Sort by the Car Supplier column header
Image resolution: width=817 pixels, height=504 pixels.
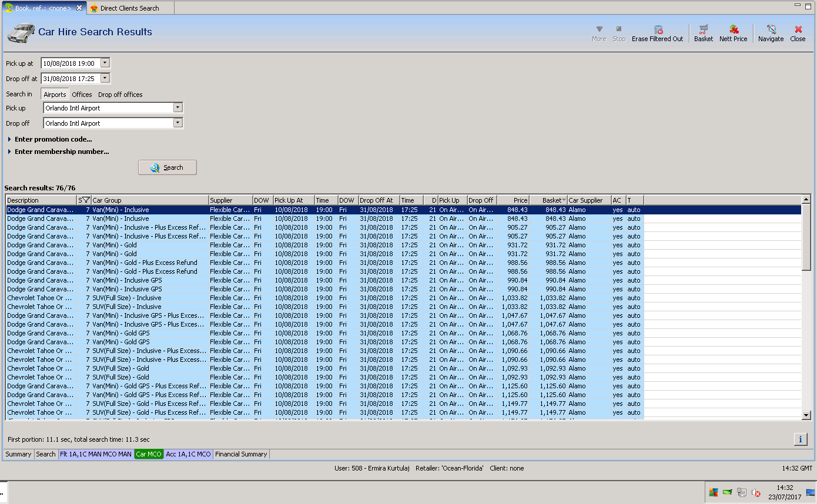coord(589,200)
